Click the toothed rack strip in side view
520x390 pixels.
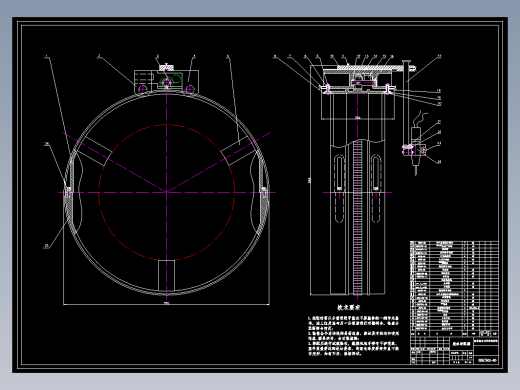point(357,217)
